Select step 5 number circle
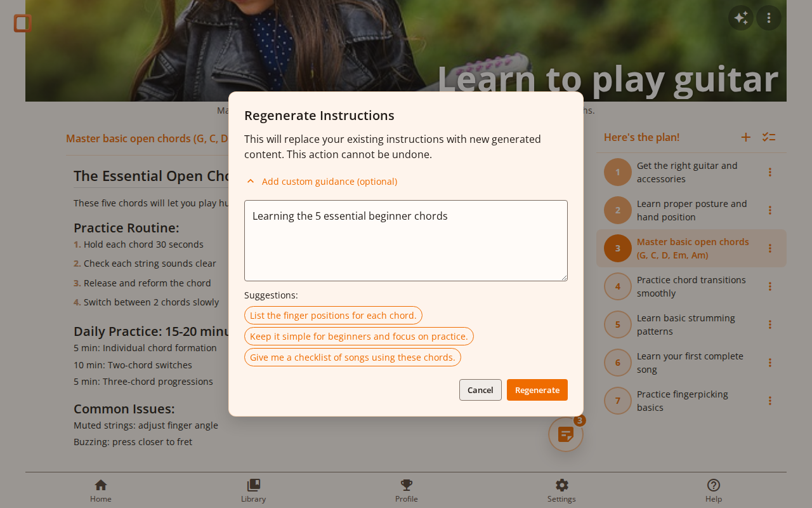This screenshot has width=812, height=508. click(618, 324)
